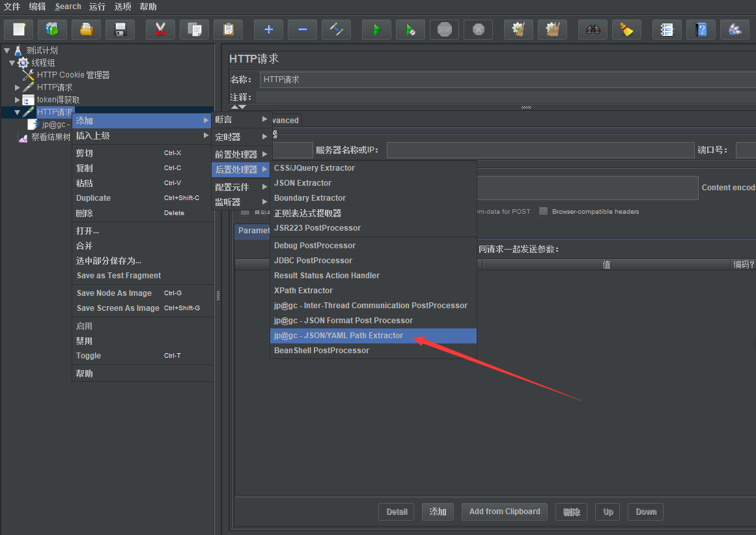Click the 名称 name input field
Image resolution: width=756 pixels, height=535 pixels.
click(507, 80)
